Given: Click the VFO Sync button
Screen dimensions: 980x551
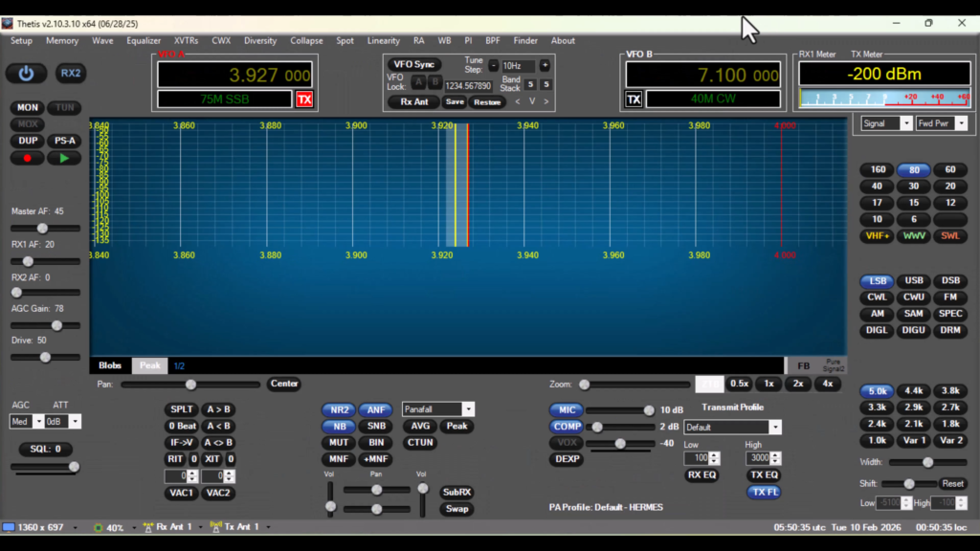Looking at the screenshot, I should 414,64.
